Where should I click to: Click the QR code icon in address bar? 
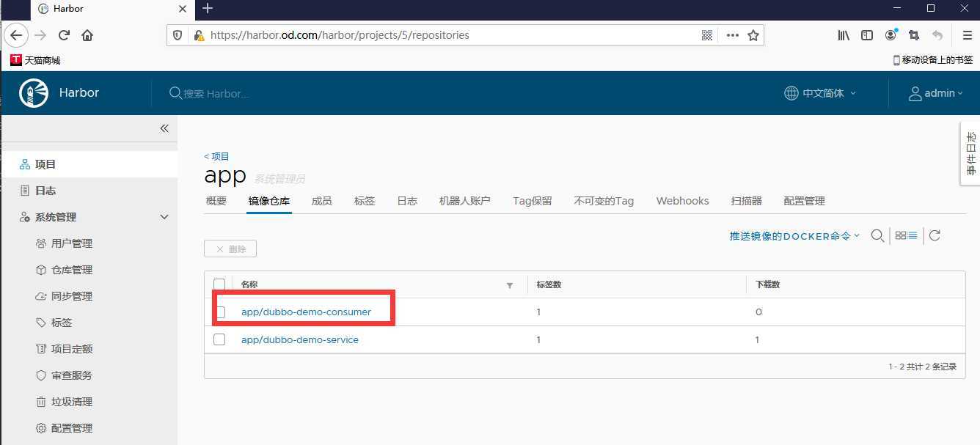coord(707,35)
